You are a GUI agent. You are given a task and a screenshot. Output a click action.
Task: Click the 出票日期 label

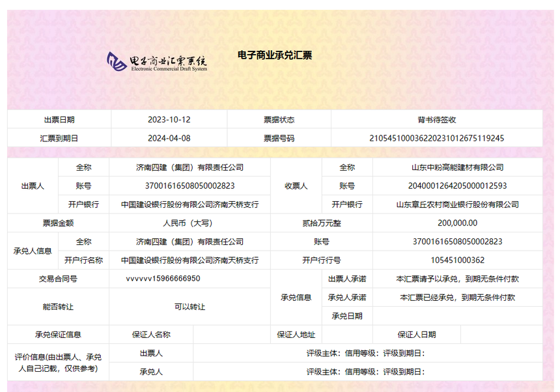tap(59, 120)
